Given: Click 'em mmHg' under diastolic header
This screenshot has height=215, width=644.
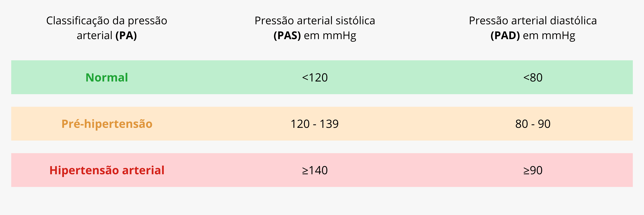Looking at the screenshot, I should [549, 36].
